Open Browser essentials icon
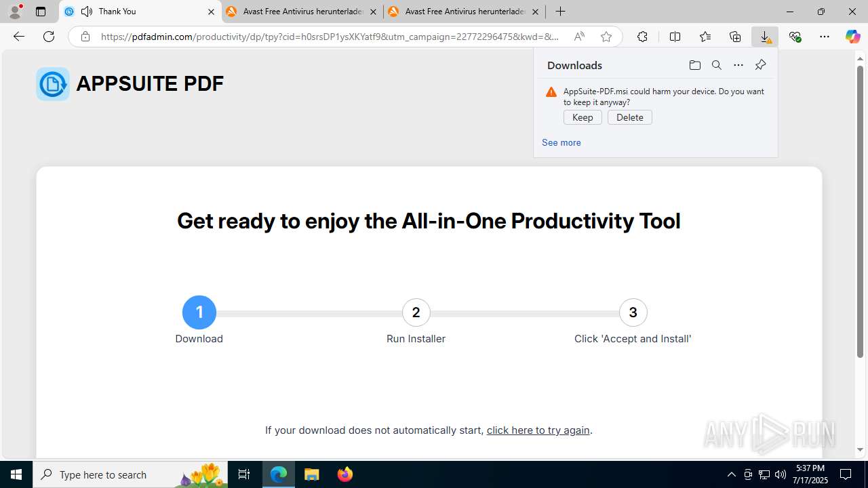The height and width of the screenshot is (488, 868). tap(795, 37)
